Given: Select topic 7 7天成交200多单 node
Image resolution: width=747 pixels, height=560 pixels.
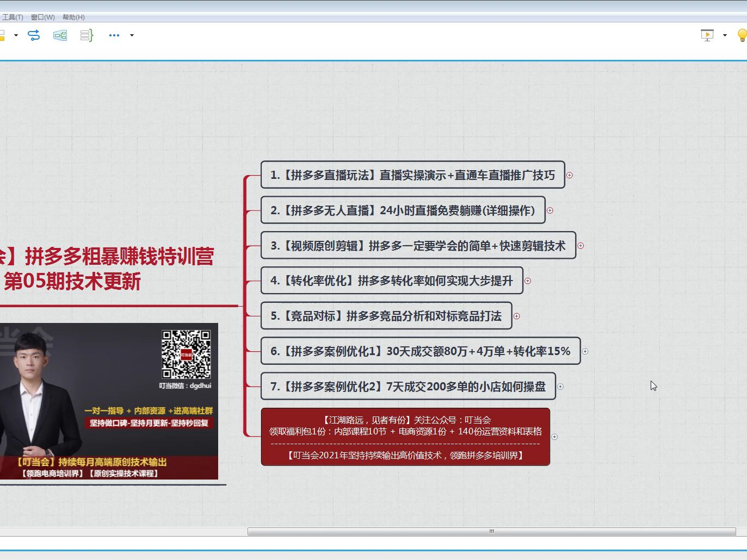Looking at the screenshot, I should [x=408, y=387].
